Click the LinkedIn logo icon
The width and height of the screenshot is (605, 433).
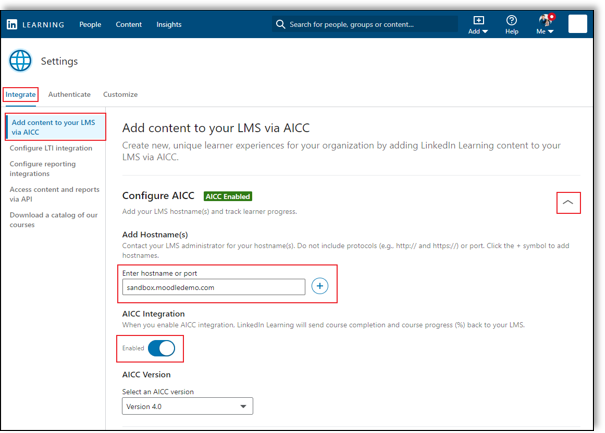(12, 24)
